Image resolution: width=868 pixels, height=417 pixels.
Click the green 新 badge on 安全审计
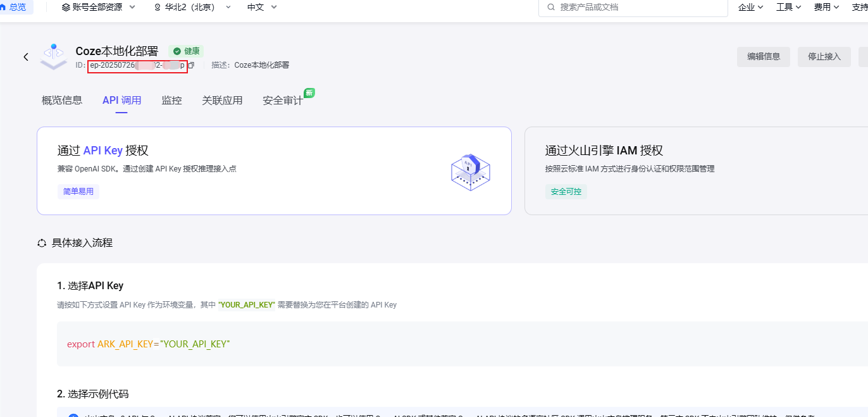309,92
